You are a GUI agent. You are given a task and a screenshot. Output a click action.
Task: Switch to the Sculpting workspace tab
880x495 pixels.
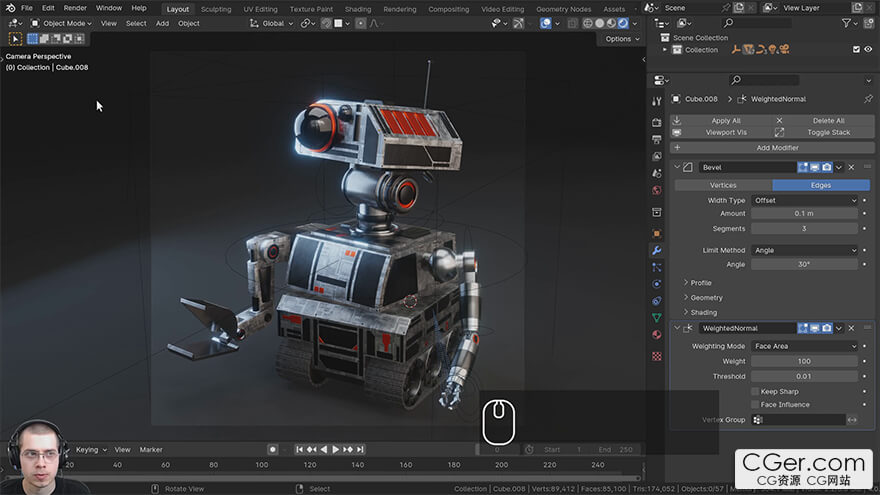(215, 9)
